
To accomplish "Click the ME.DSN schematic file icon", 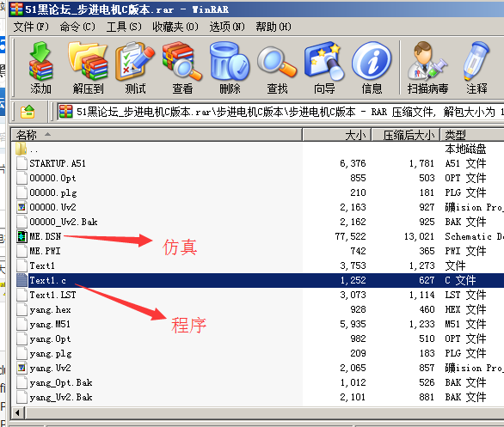I will click(22, 236).
